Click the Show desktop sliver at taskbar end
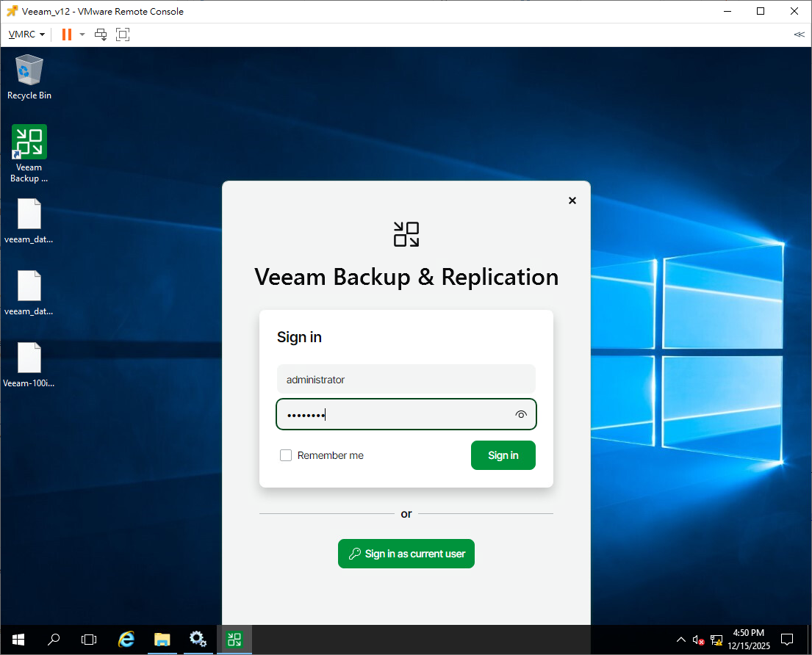Viewport: 812px width, 655px height. pos(809,640)
